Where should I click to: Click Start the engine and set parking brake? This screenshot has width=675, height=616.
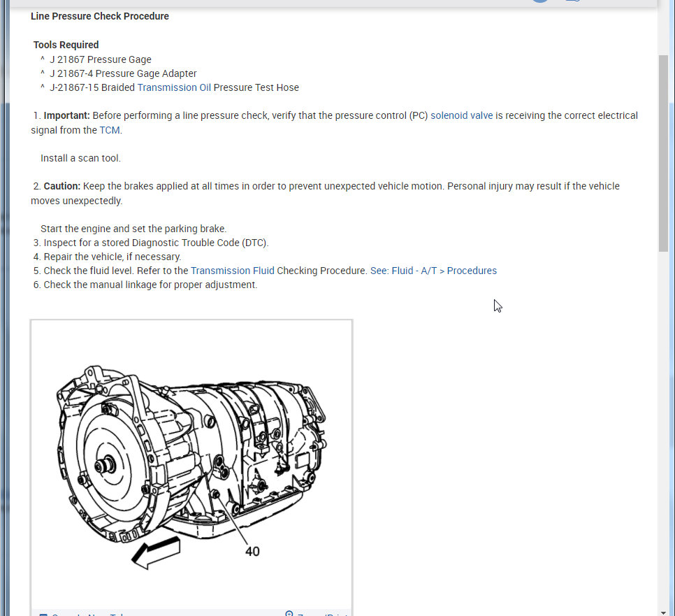pyautogui.click(x=133, y=229)
